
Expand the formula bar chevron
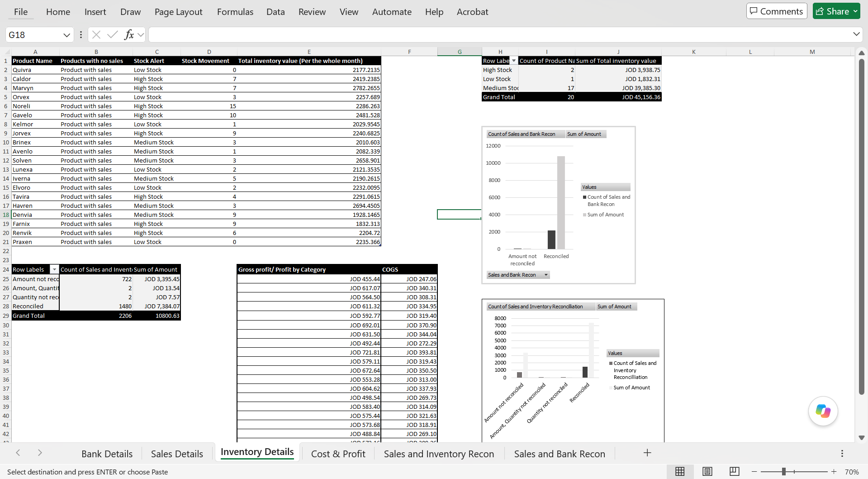856,34
